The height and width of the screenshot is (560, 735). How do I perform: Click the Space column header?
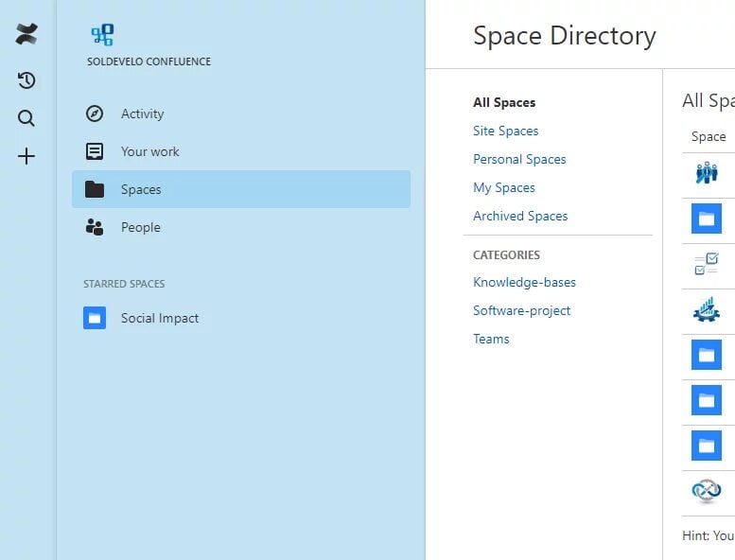[709, 136]
